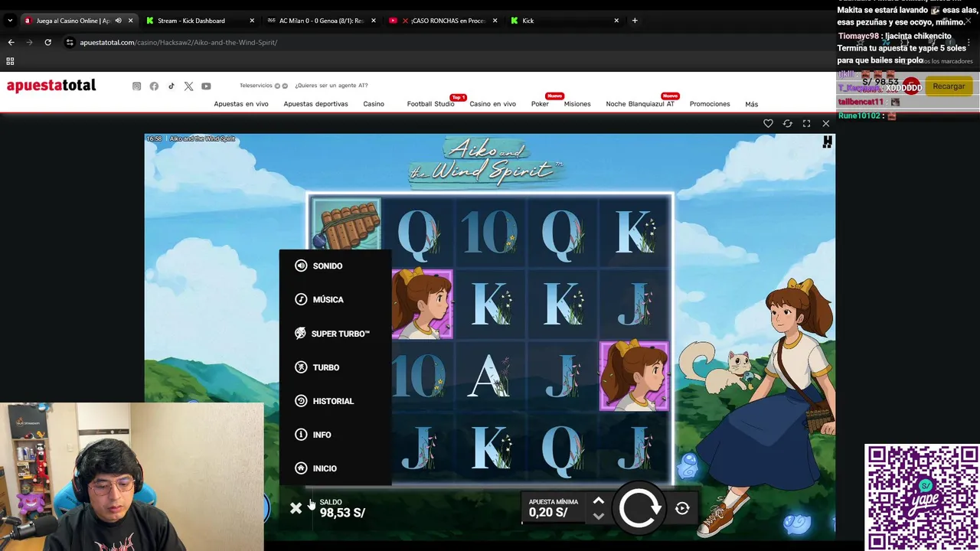Enable Turbo mode
This screenshot has width=980, height=551.
point(317,367)
